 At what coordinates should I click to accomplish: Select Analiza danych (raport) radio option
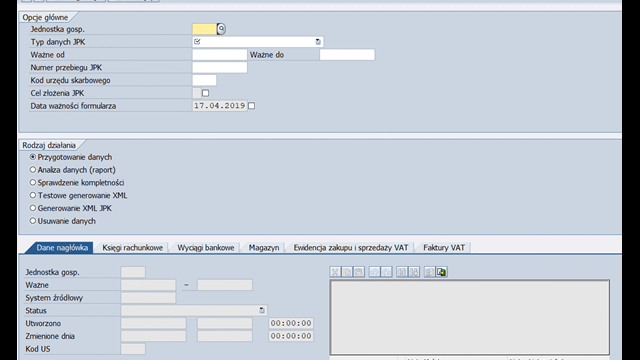[x=33, y=169]
